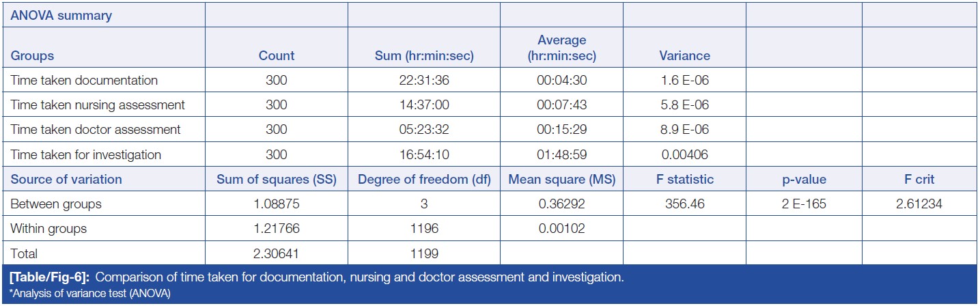Click the F crit value 2.61234

(x=919, y=204)
